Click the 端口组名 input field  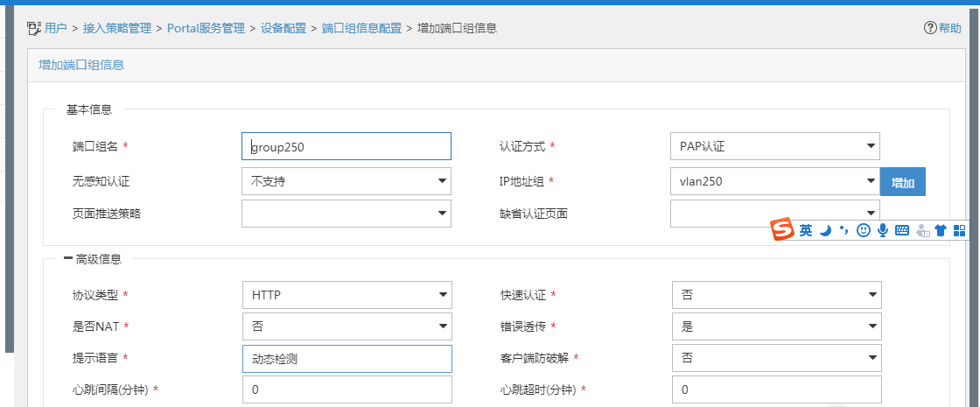click(x=346, y=146)
